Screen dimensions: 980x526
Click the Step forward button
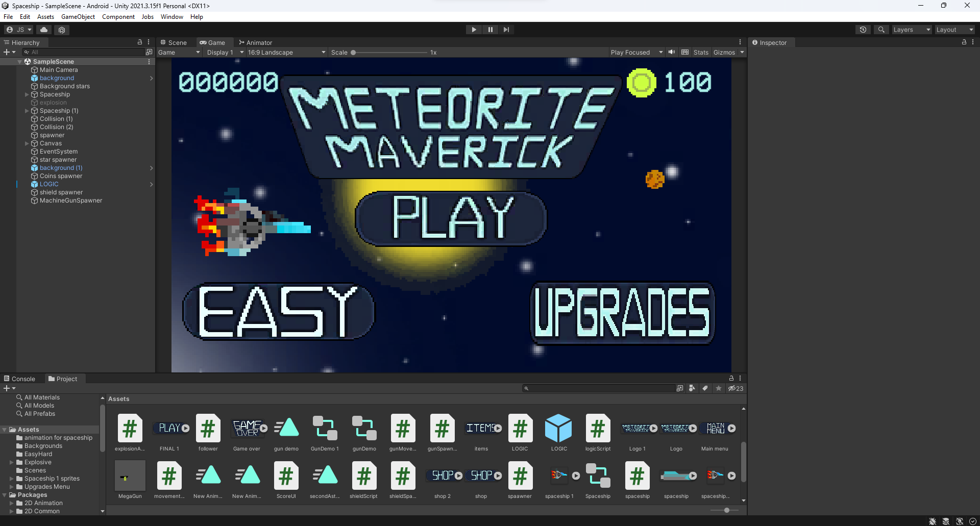pos(506,30)
